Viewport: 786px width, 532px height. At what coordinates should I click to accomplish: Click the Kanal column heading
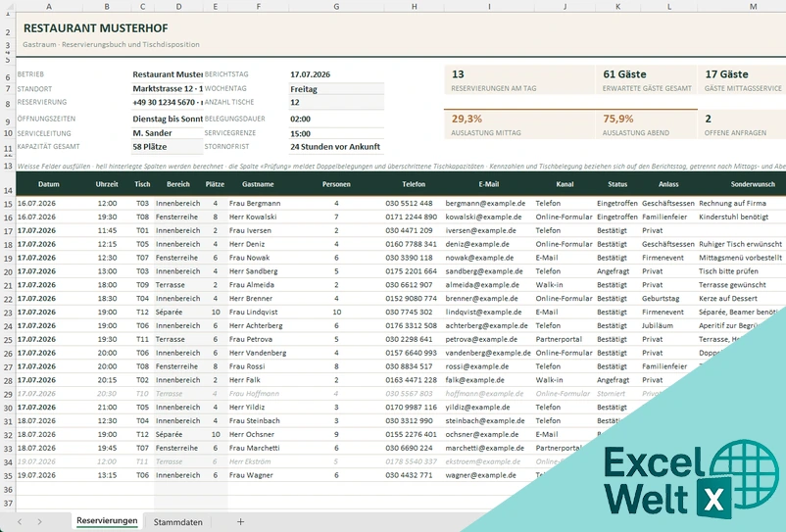(x=565, y=184)
